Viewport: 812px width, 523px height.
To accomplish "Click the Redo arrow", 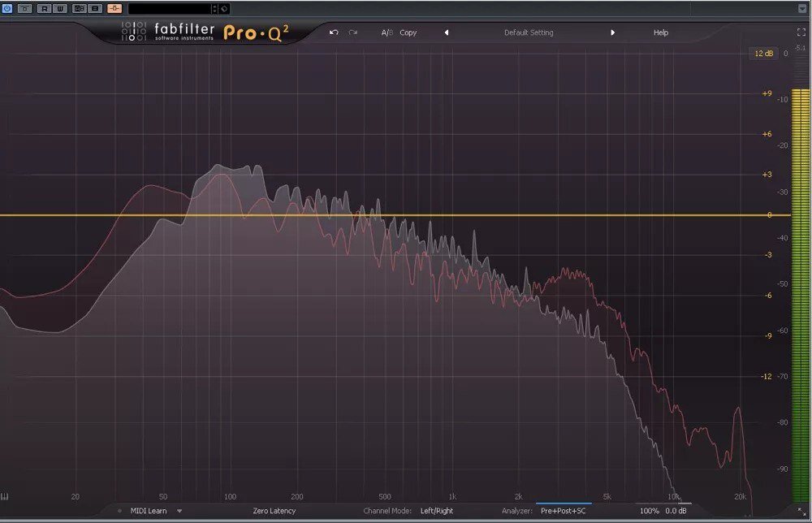I will [352, 32].
